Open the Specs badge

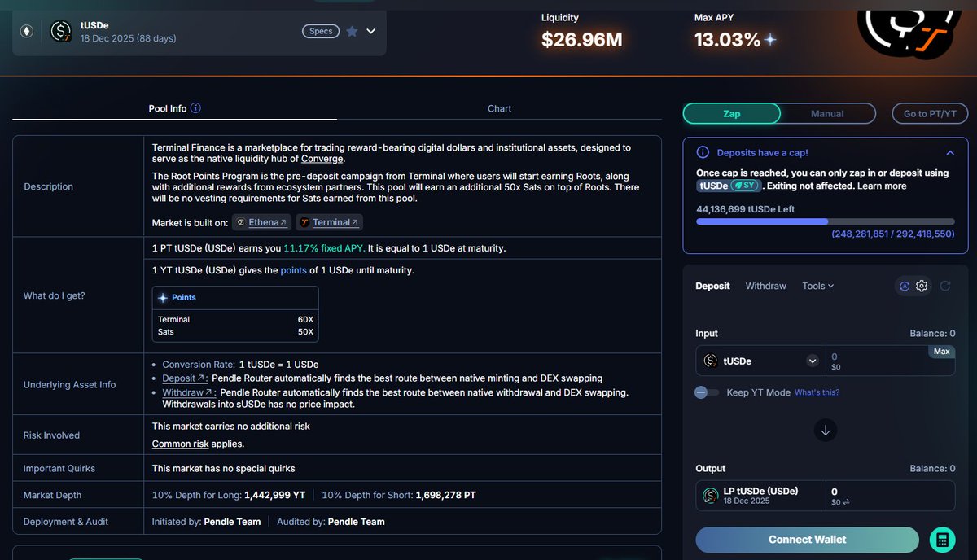(x=321, y=31)
